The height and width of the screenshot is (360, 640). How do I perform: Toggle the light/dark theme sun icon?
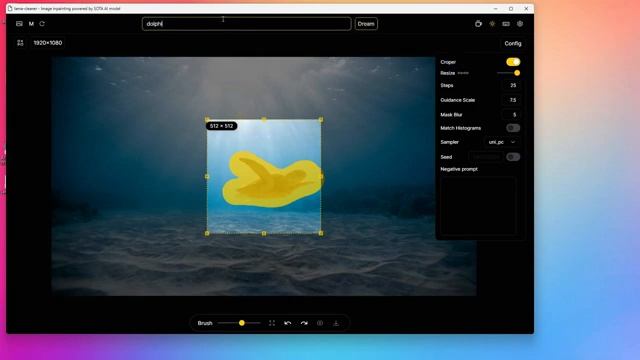point(492,24)
